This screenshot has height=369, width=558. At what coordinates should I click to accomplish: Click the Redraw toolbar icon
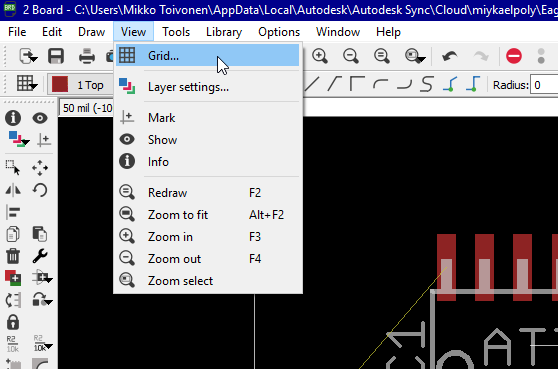click(x=381, y=56)
